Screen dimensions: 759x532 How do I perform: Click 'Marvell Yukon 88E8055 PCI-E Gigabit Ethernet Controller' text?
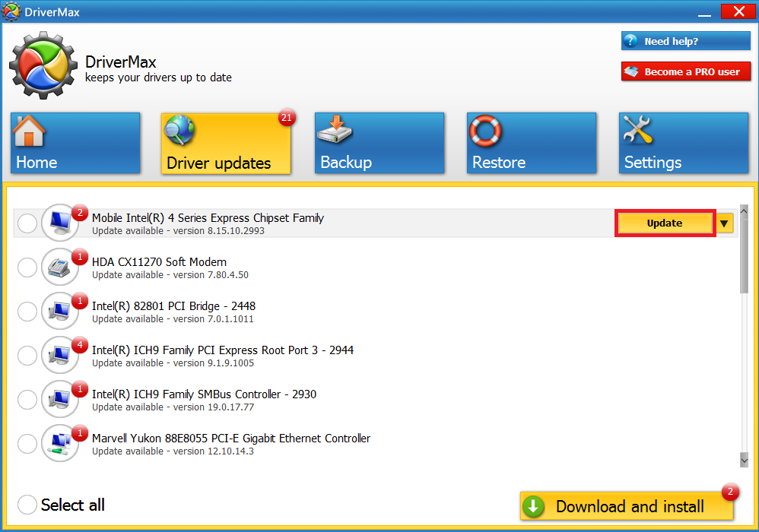(x=231, y=439)
